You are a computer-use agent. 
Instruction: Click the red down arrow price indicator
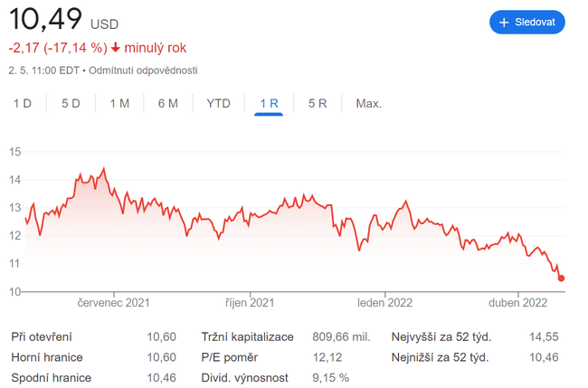click(116, 47)
